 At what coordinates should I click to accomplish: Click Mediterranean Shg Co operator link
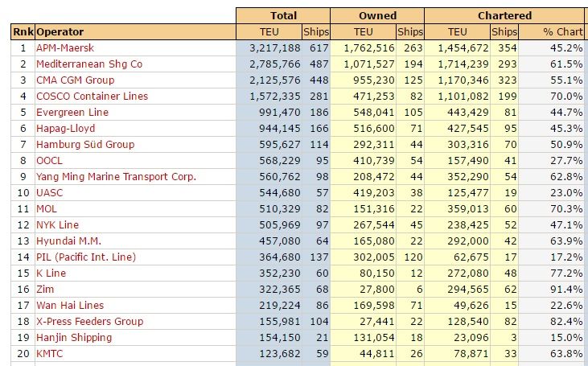click(88, 64)
